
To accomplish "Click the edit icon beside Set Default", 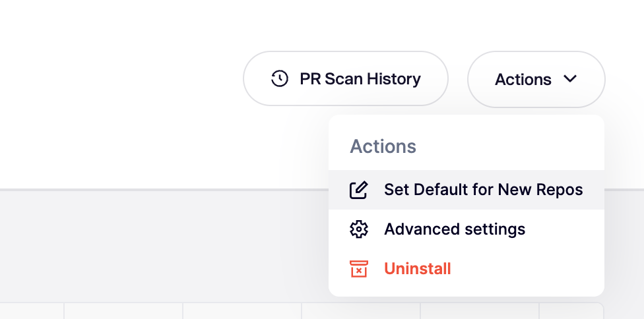I will point(358,190).
